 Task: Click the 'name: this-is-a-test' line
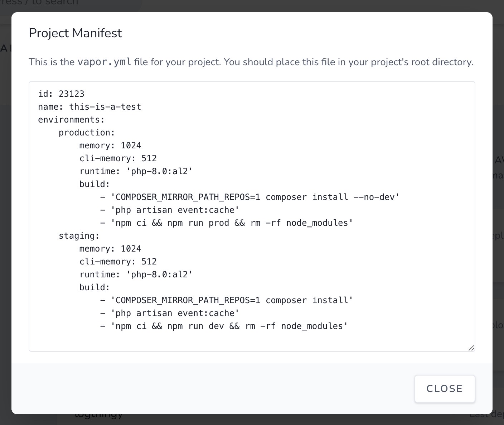tap(89, 107)
